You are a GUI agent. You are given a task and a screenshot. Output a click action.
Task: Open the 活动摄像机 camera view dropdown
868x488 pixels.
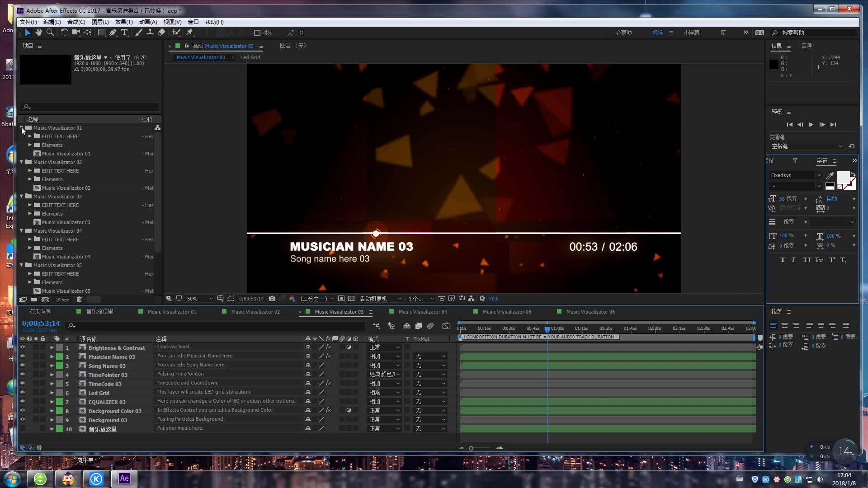[380, 299]
